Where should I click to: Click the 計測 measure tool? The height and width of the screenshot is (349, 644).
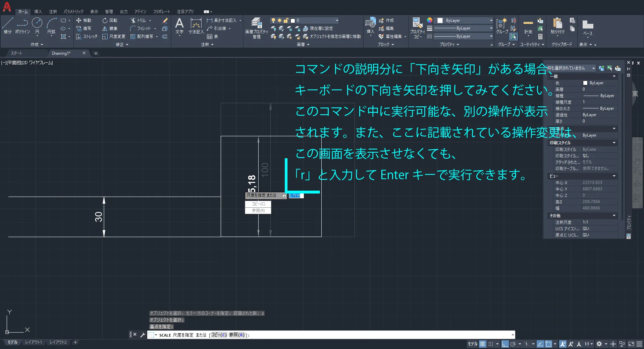[528, 27]
